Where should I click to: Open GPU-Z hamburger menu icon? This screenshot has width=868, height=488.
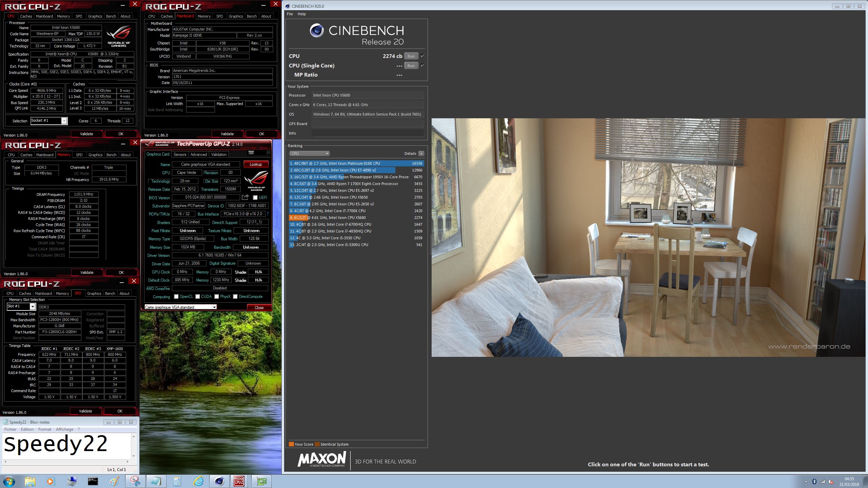pos(268,153)
